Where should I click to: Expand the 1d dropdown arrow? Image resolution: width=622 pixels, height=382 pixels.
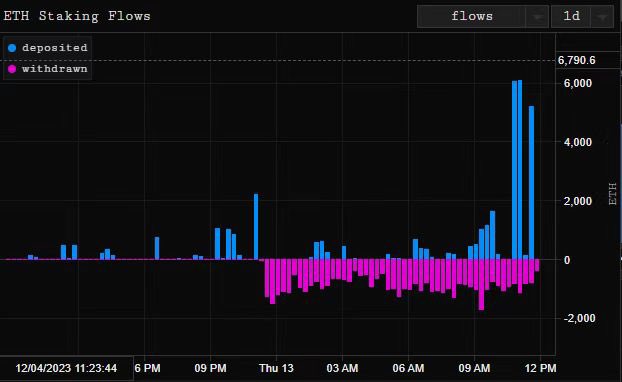click(602, 17)
